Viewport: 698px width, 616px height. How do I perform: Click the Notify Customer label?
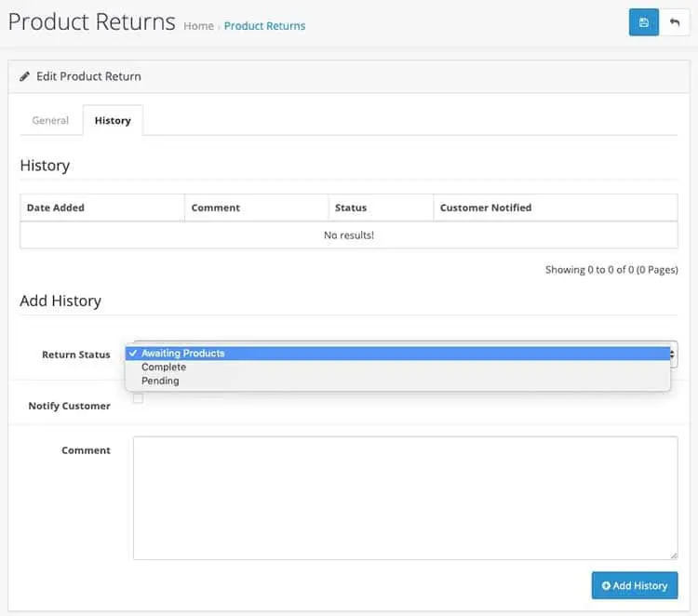click(70, 406)
